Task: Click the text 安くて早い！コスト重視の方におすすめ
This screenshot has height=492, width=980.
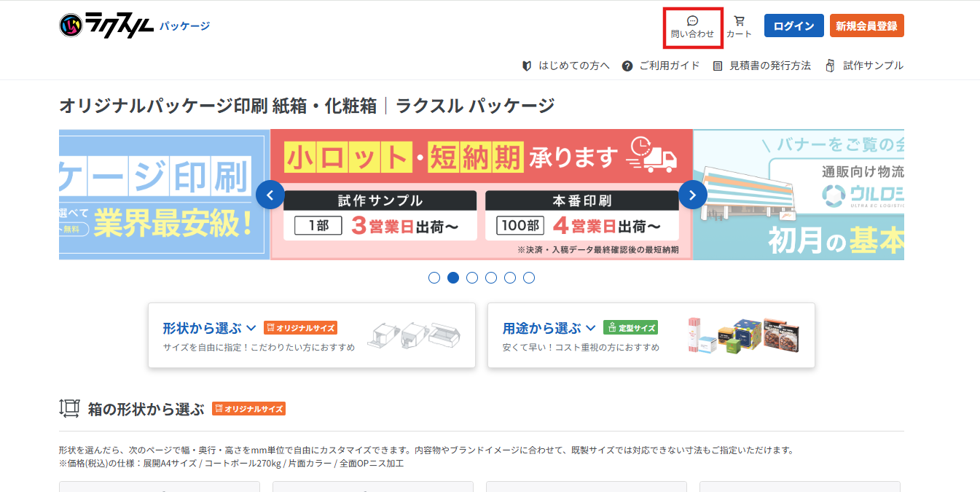Action: 581,348
